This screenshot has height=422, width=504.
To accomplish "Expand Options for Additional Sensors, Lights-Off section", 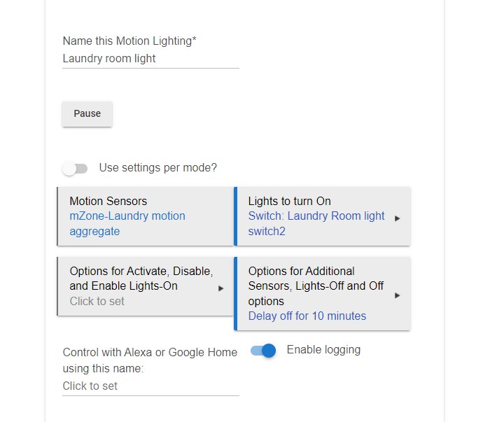I will pyautogui.click(x=323, y=293).
